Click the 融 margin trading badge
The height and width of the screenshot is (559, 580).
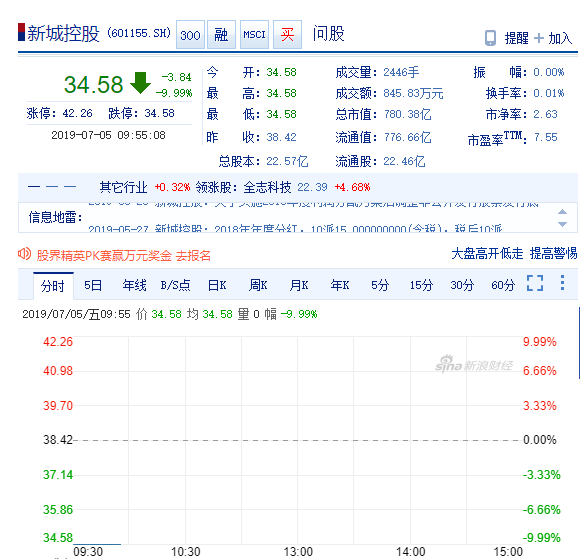tap(221, 35)
